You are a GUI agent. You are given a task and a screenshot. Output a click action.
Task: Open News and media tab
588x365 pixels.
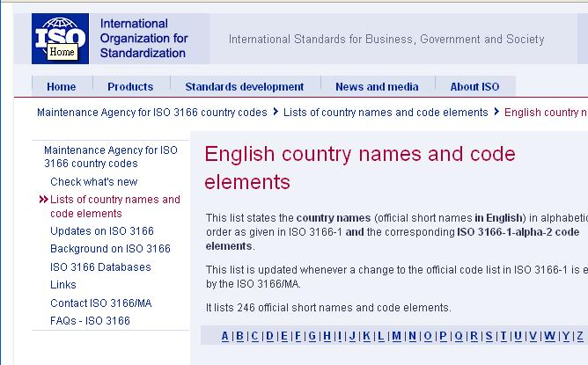(377, 86)
